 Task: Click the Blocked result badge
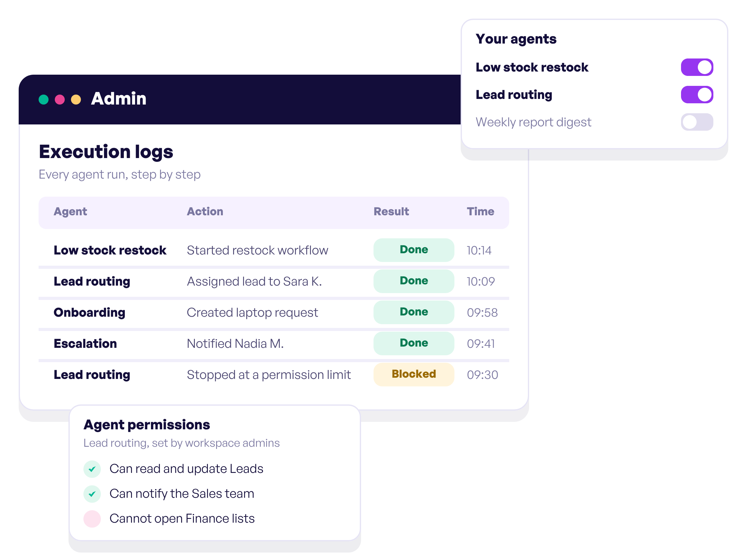point(414,374)
